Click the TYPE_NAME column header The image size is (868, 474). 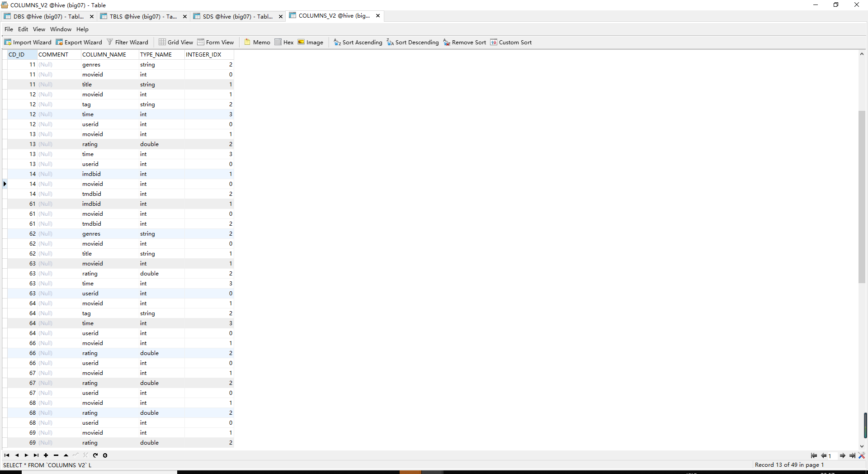coord(161,54)
